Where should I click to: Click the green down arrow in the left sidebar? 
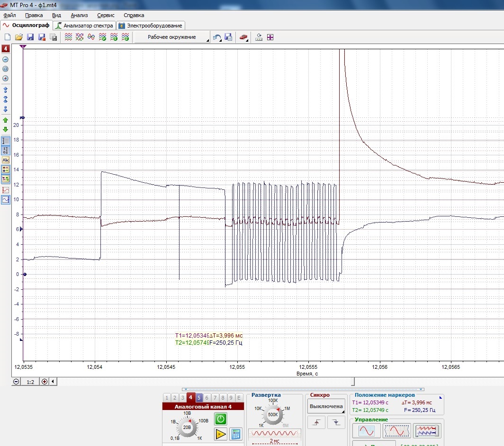[6, 130]
